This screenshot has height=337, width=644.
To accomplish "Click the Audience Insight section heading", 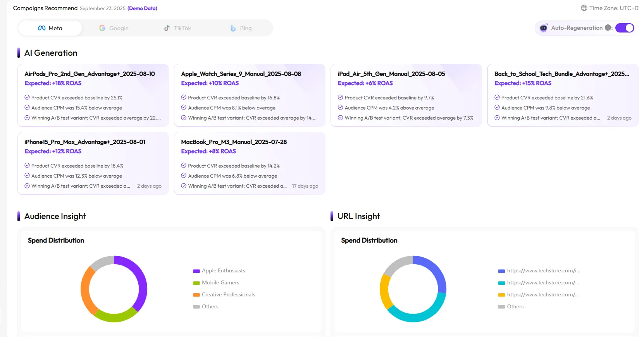I will pyautogui.click(x=55, y=216).
